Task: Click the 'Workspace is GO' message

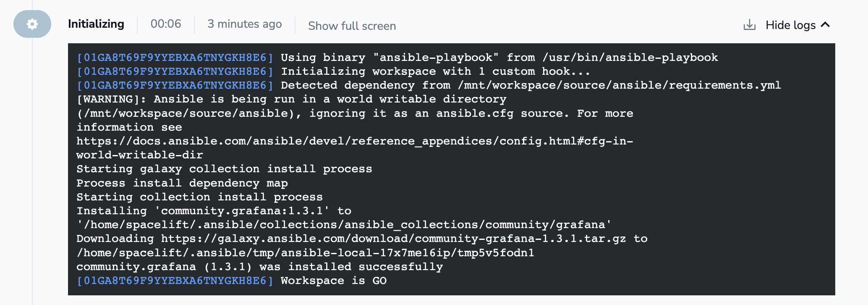Action: point(333,281)
